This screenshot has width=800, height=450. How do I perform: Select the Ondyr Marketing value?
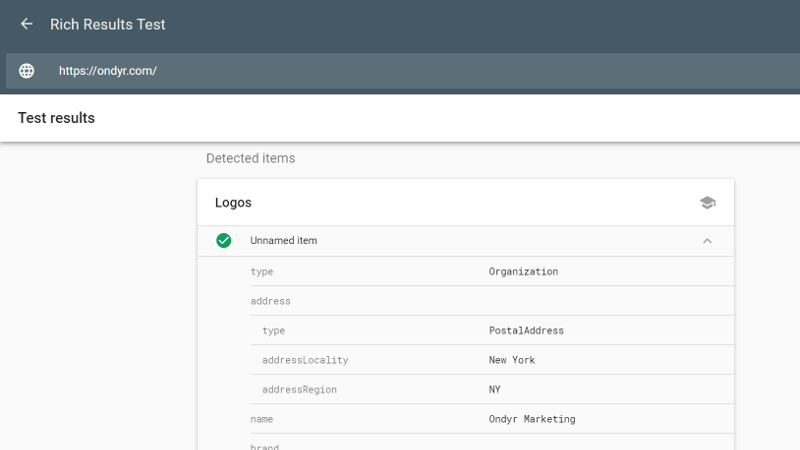532,419
